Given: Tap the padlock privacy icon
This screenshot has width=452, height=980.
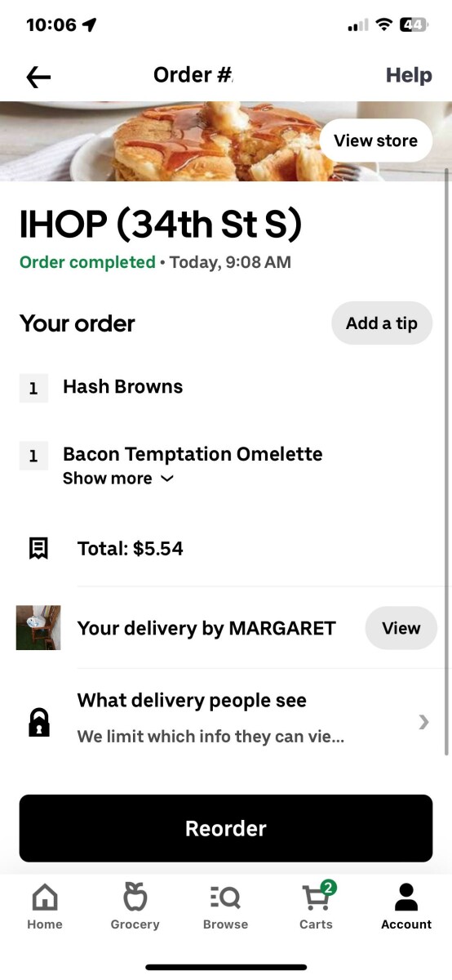Looking at the screenshot, I should pyautogui.click(x=38, y=722).
